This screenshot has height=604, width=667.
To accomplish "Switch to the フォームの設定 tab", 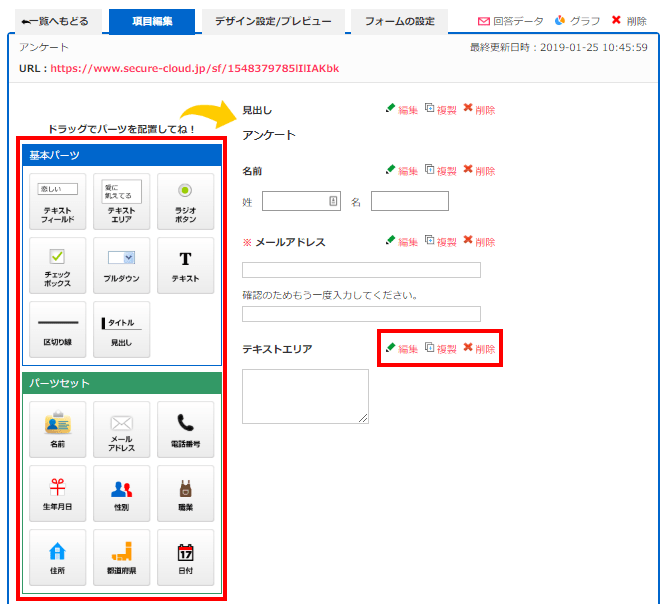I will pyautogui.click(x=399, y=21).
